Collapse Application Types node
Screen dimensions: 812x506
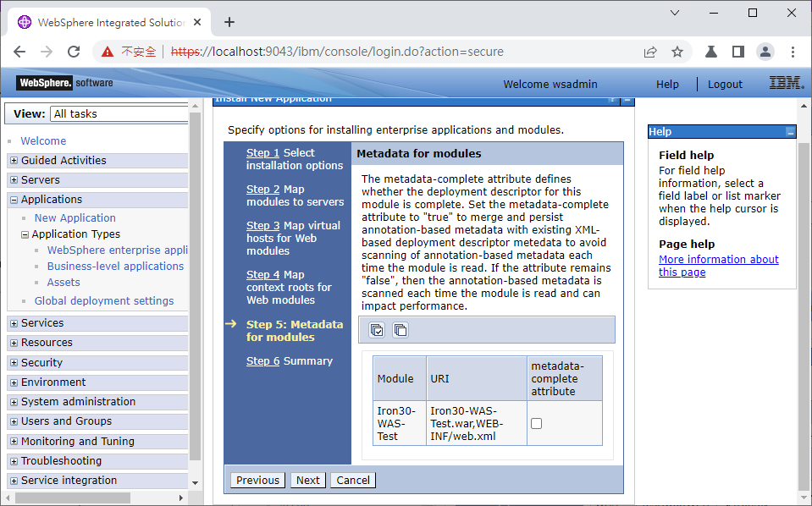pyautogui.click(x=25, y=234)
